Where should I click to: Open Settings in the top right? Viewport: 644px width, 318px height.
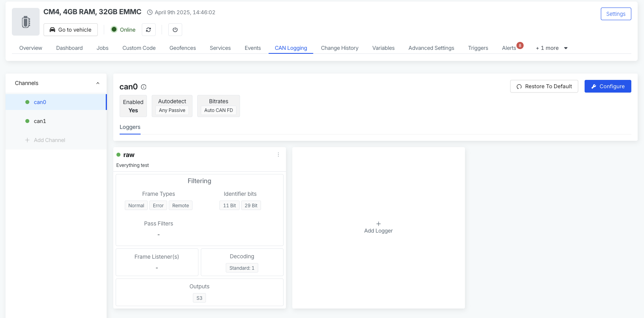point(615,14)
